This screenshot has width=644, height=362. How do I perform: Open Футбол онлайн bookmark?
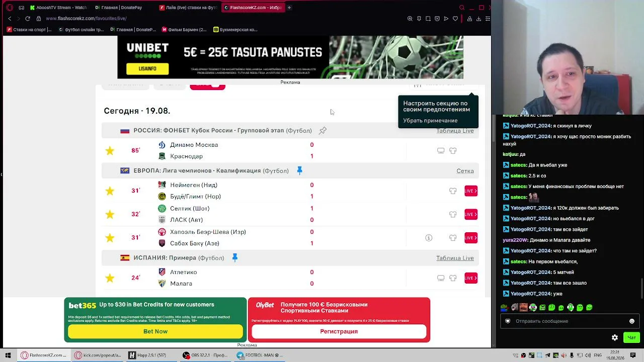[81, 30]
